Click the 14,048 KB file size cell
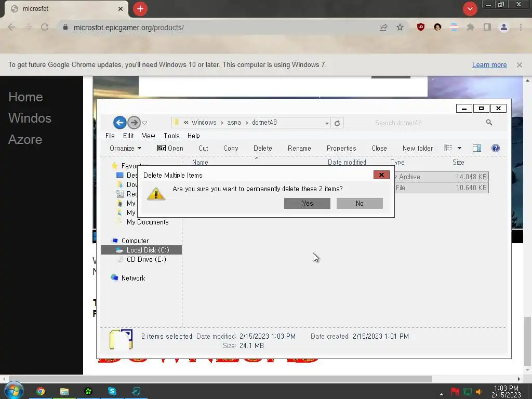The width and height of the screenshot is (532, 399). pos(471,177)
